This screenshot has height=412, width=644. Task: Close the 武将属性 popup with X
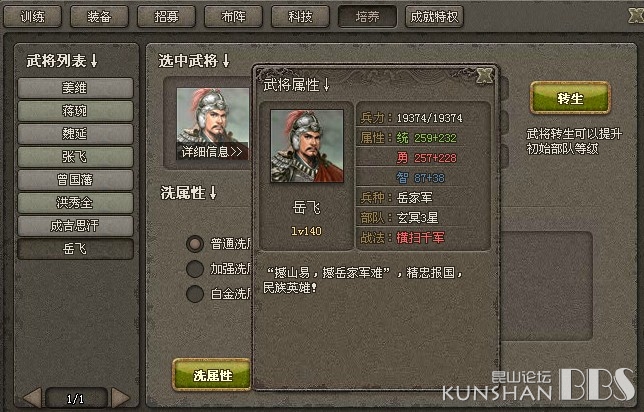click(485, 76)
